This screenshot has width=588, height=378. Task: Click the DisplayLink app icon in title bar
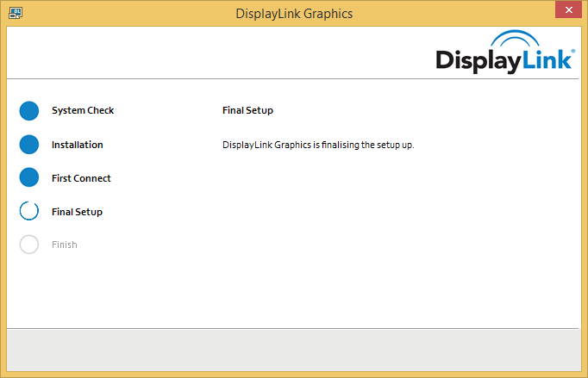pyautogui.click(x=16, y=13)
